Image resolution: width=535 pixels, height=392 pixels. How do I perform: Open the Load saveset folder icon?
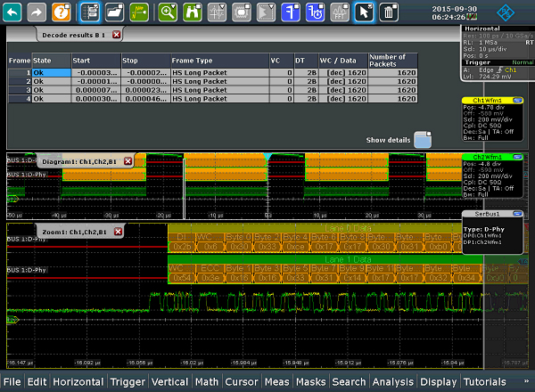click(114, 12)
